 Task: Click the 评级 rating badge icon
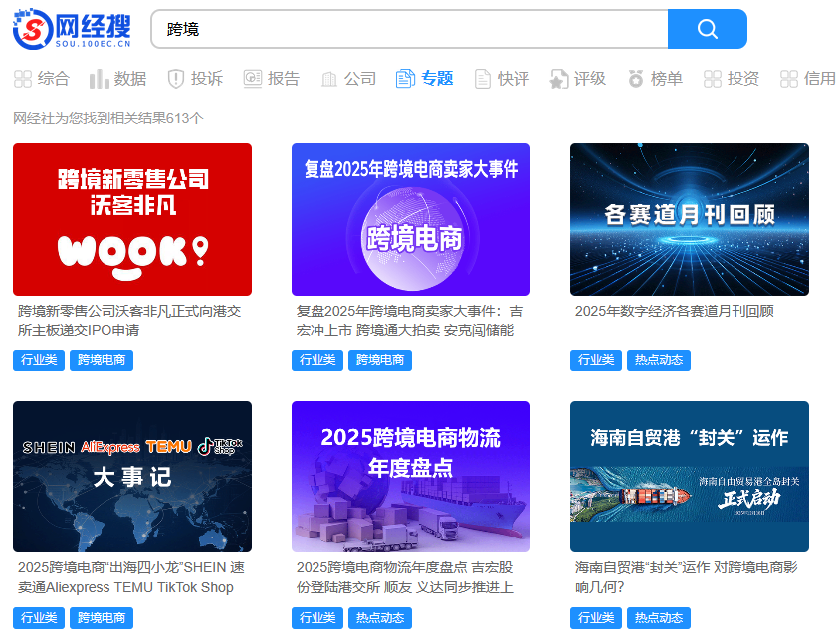click(557, 78)
